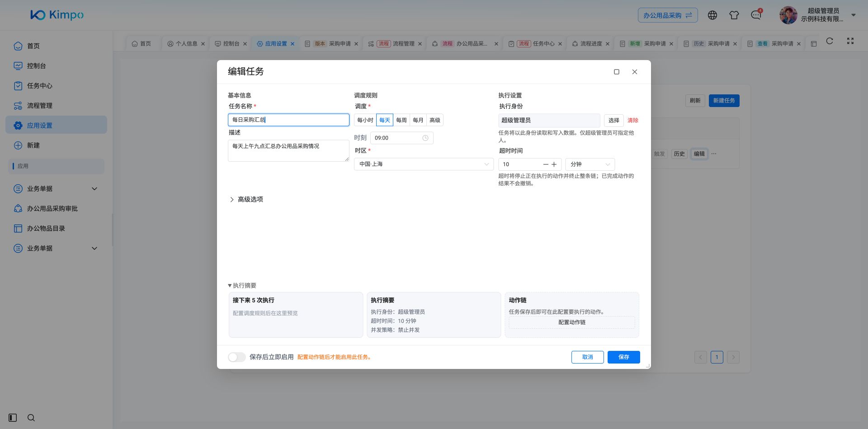Viewport: 868px width, 429px height.
Task: Open 办公用品采购 app switcher
Action: click(668, 15)
